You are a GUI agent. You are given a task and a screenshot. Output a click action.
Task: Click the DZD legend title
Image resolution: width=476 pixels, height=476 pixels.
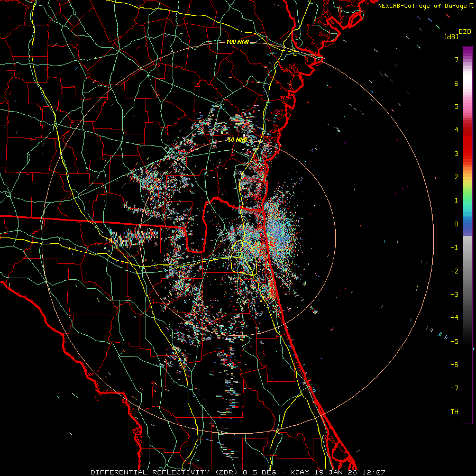click(x=465, y=32)
